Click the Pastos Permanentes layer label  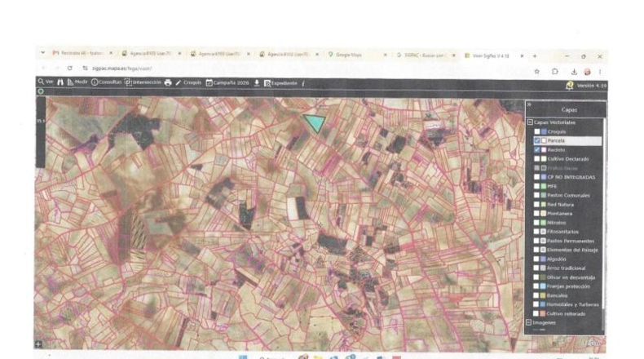pyautogui.click(x=571, y=241)
